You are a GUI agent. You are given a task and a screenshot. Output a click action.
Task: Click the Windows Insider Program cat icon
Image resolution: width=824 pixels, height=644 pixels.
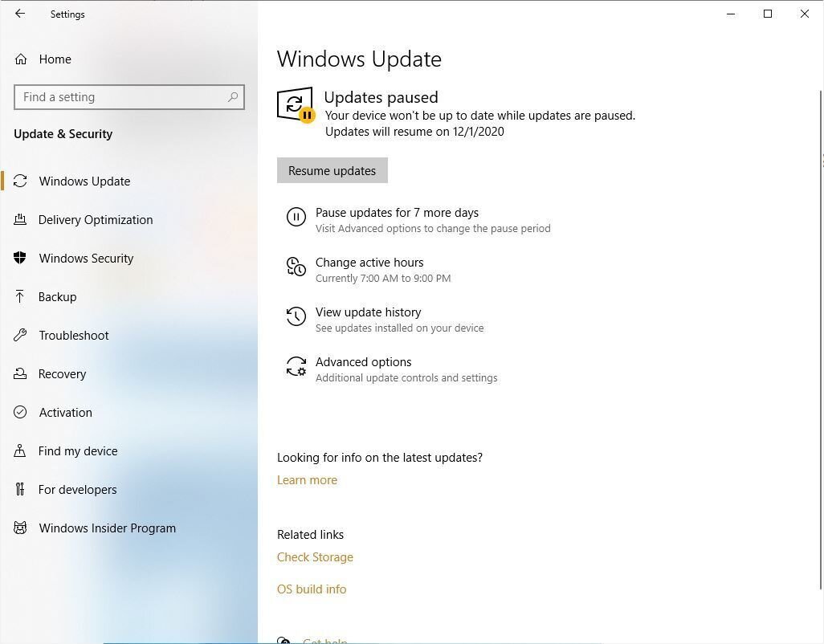[x=20, y=528]
